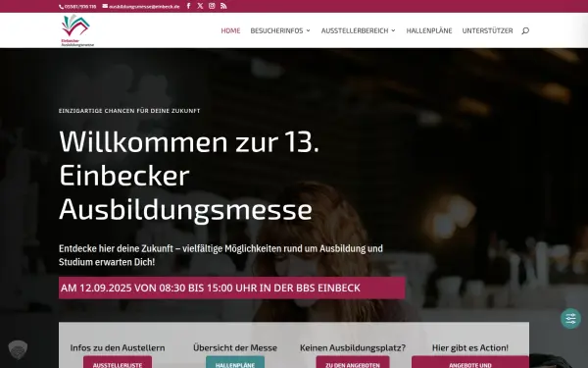Click the teal HALLENPLÄNE button
Image resolution: width=588 pixels, height=368 pixels.
[x=235, y=362]
